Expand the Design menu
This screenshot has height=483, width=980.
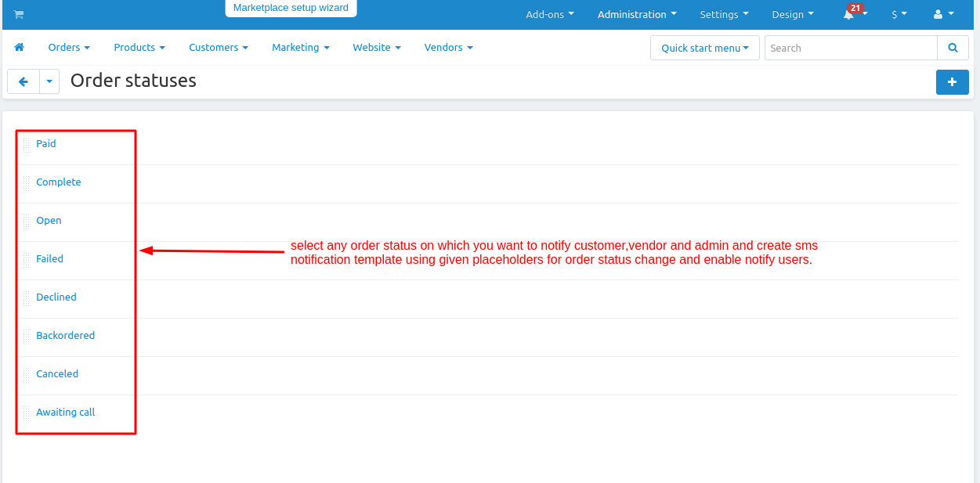tap(793, 14)
